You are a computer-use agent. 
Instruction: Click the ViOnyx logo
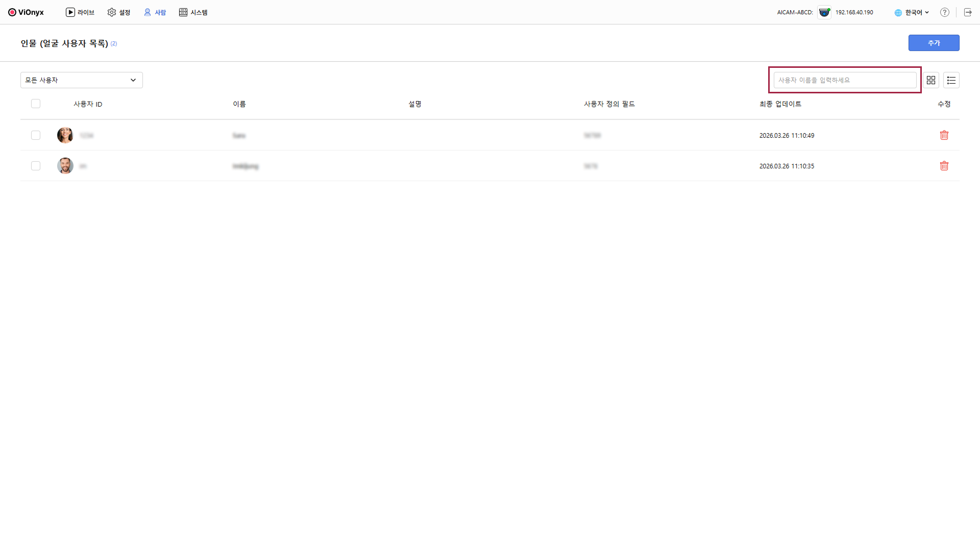[26, 12]
